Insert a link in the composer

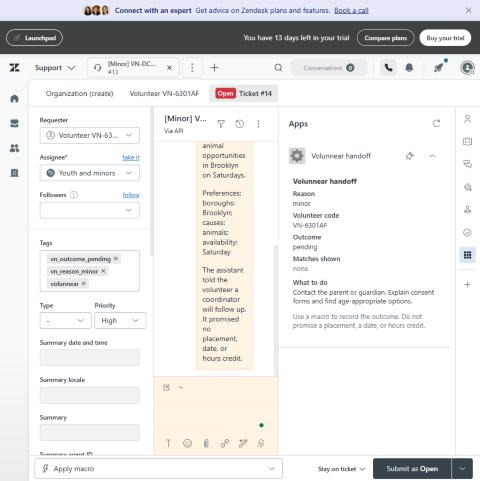click(224, 443)
